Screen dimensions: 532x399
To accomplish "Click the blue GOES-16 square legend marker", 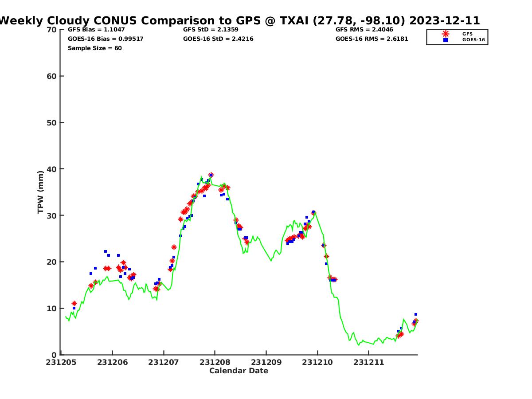I will click(445, 40).
